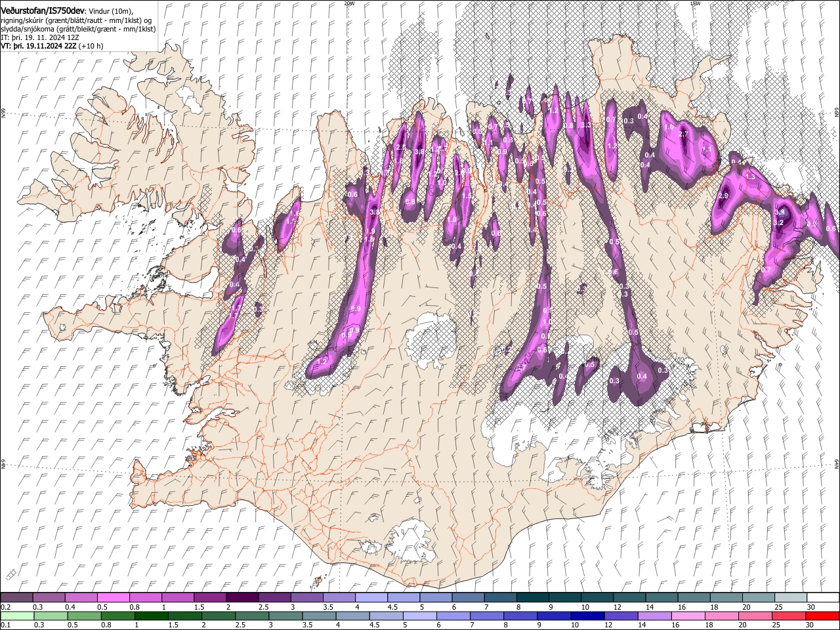Click the '3.2' snowfall value near east coast
This screenshot has width=840, height=630.
779,223
